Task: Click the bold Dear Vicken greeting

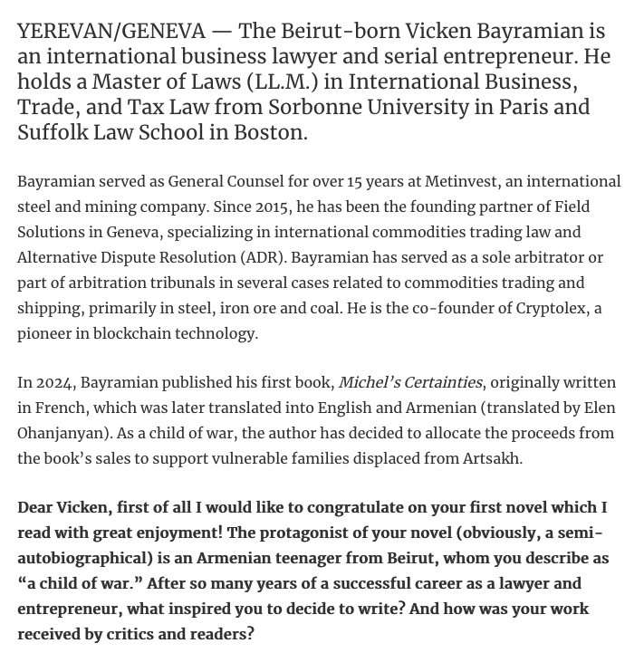Action: click(x=62, y=507)
